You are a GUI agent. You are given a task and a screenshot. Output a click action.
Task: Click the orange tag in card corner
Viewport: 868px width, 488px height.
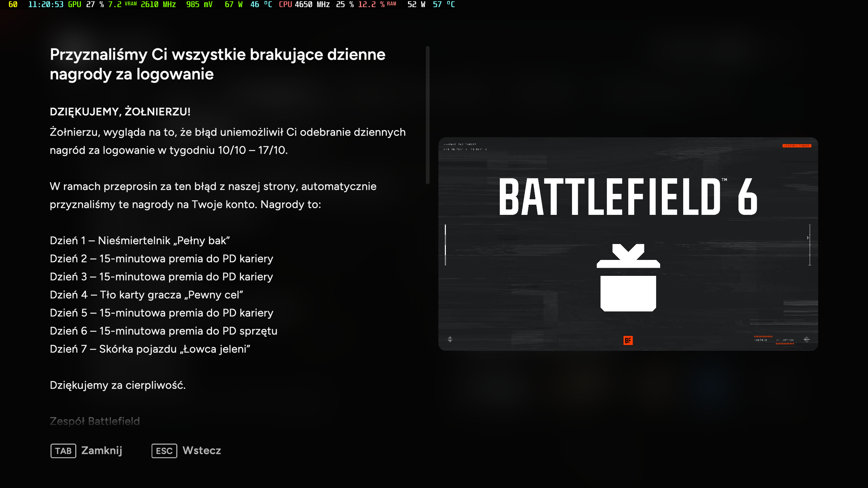coord(796,146)
